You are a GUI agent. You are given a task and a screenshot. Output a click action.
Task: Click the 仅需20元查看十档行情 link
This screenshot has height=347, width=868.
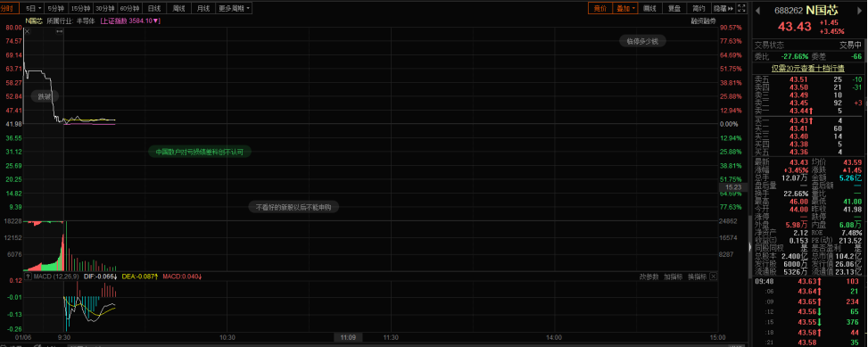tap(808, 68)
